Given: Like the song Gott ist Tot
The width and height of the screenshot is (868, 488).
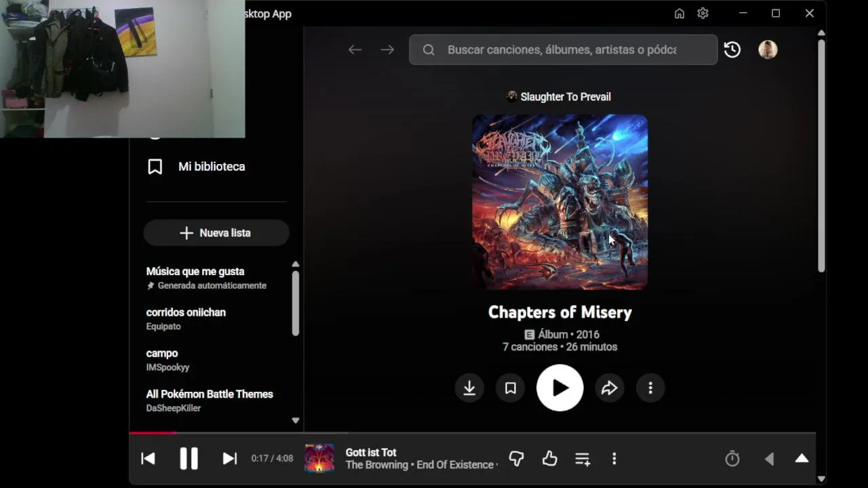Looking at the screenshot, I should [550, 459].
